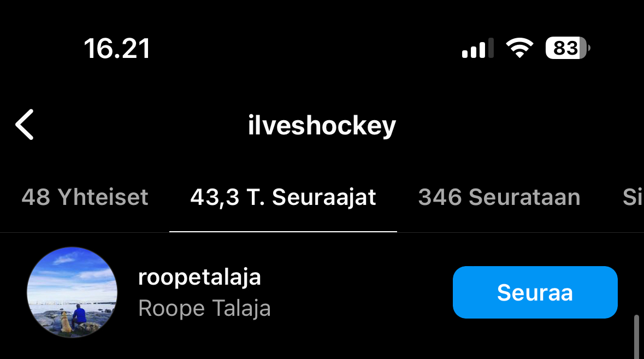The image size is (644, 359).
Task: Tap the Roope Talaja display name
Action: point(204,308)
